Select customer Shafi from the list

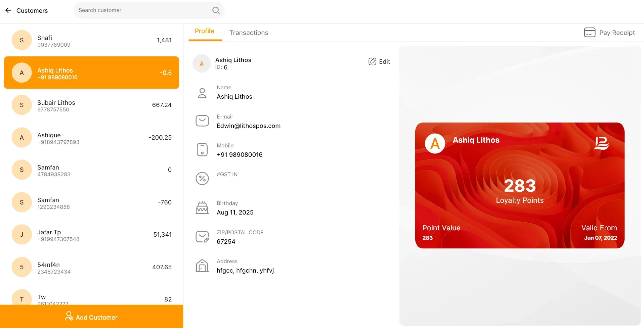click(91, 40)
